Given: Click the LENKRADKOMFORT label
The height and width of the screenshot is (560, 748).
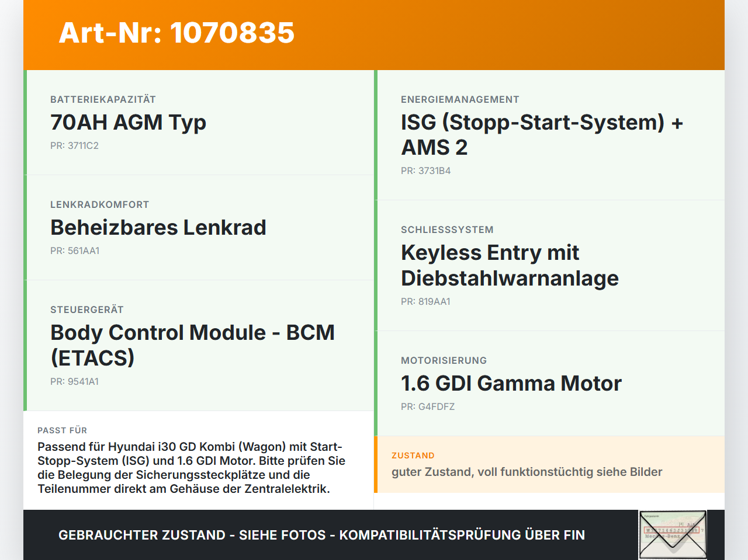Looking at the screenshot, I should (x=99, y=204).
